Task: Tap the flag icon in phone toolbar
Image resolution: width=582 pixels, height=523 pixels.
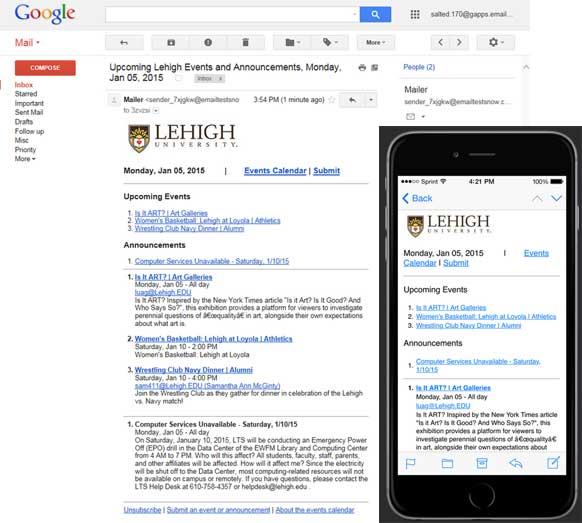Action: tap(410, 463)
